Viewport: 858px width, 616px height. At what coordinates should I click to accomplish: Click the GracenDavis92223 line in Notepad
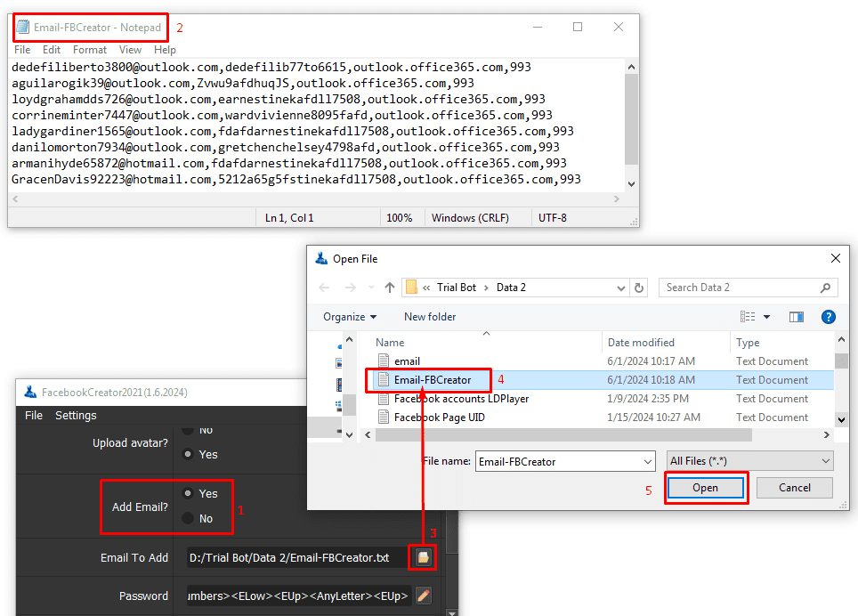pos(296,179)
